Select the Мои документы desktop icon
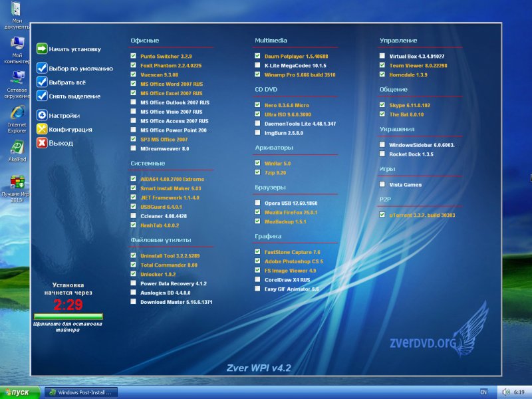 point(17,15)
